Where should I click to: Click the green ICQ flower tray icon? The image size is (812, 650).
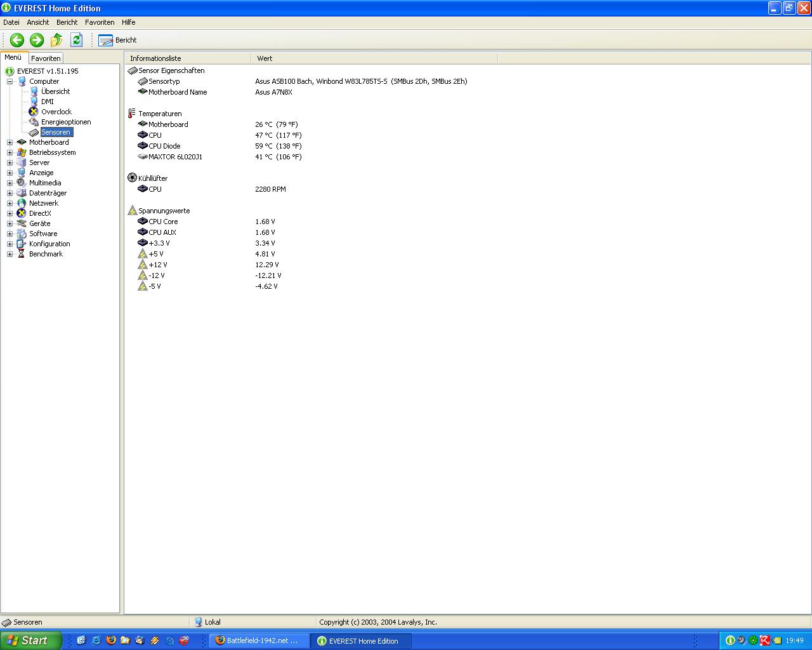pos(753,640)
